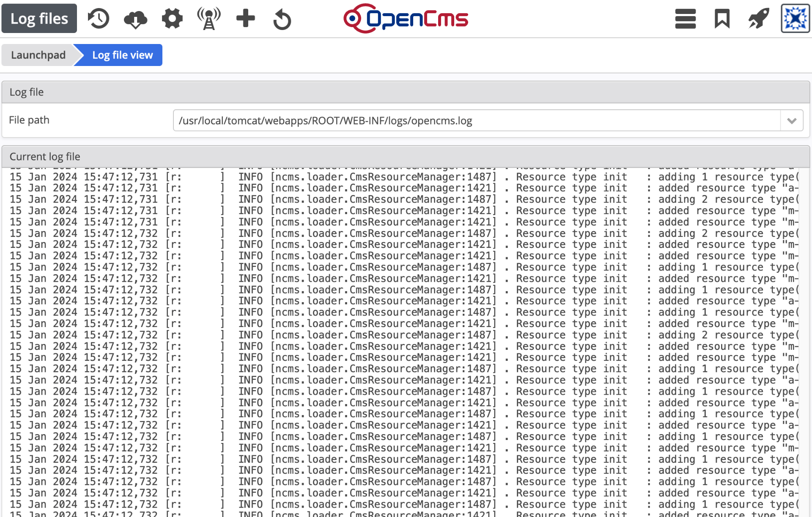
Task: Open log channel settings gear
Action: [172, 18]
